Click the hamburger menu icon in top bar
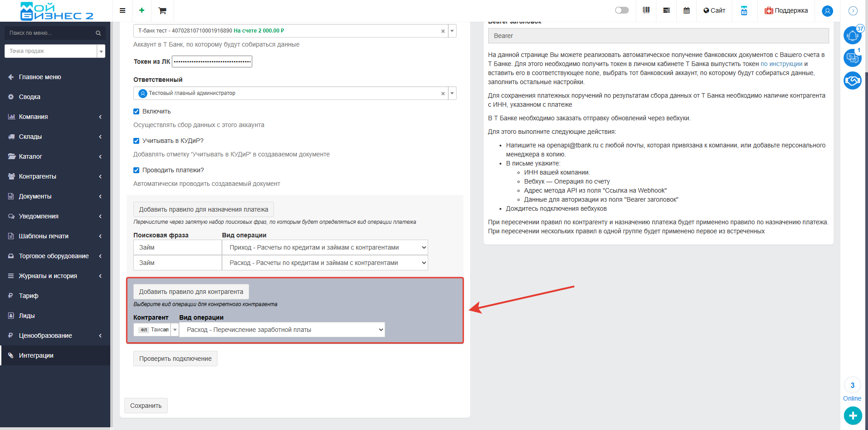 pyautogui.click(x=122, y=10)
